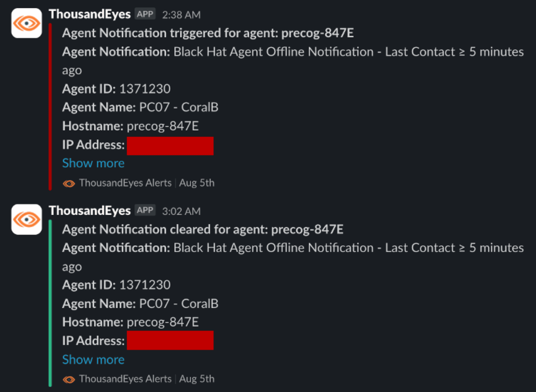The width and height of the screenshot is (536, 392).
Task: Click the red attachment bar of the triggered alert
Action: pyautogui.click(x=50, y=107)
